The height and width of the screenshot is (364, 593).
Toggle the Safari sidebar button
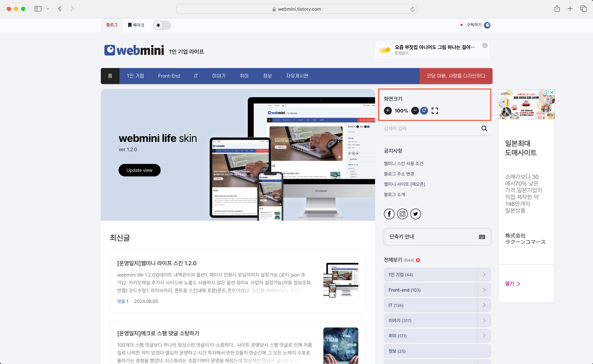38,9
